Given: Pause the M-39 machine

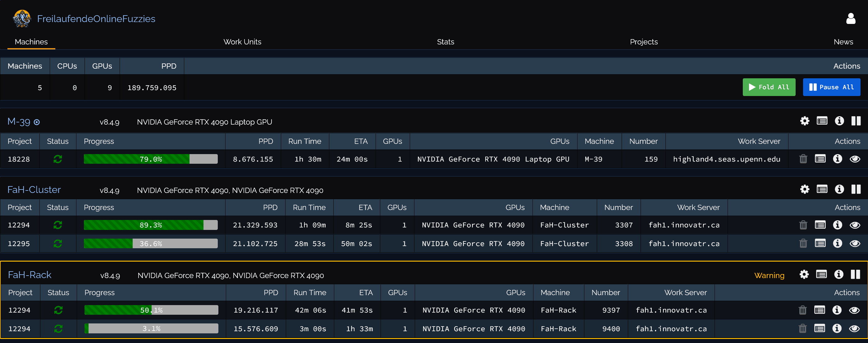Looking at the screenshot, I should tap(856, 121).
